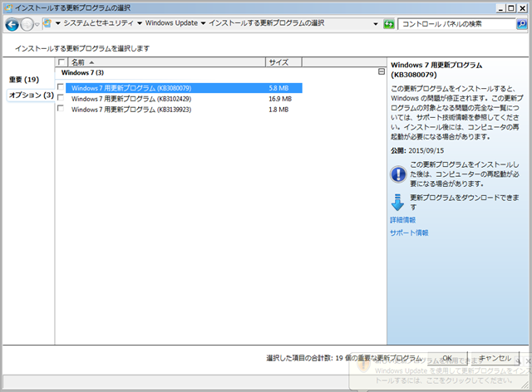Viewport: 532px width, 392px height.
Task: Select row Windows 7 用更新プログラム (KB3102429)
Action: click(x=184, y=99)
